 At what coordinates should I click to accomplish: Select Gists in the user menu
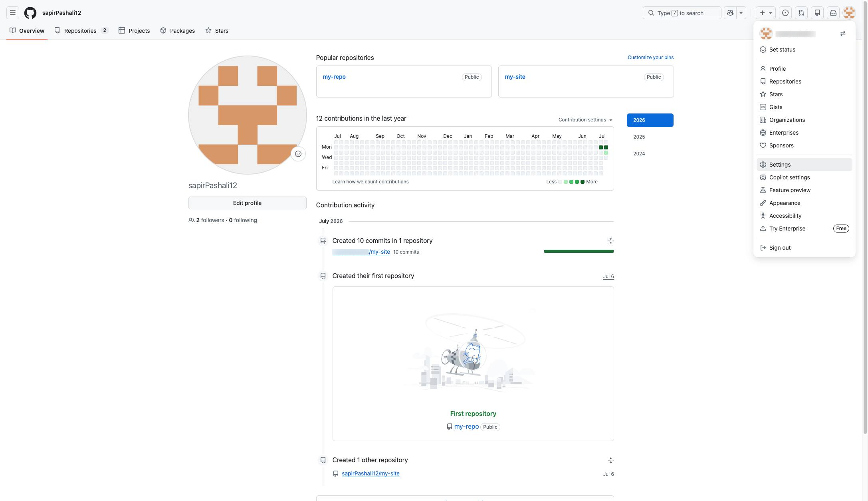coord(804,107)
